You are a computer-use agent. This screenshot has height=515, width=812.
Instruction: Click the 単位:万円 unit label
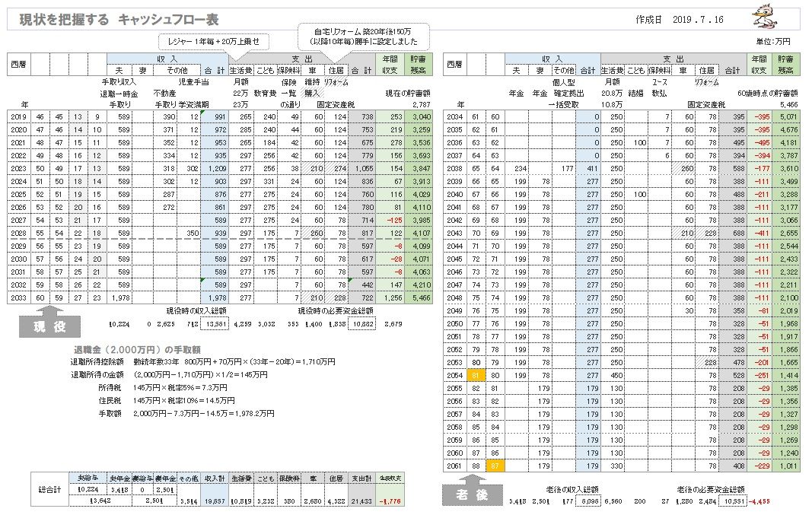coord(773,41)
